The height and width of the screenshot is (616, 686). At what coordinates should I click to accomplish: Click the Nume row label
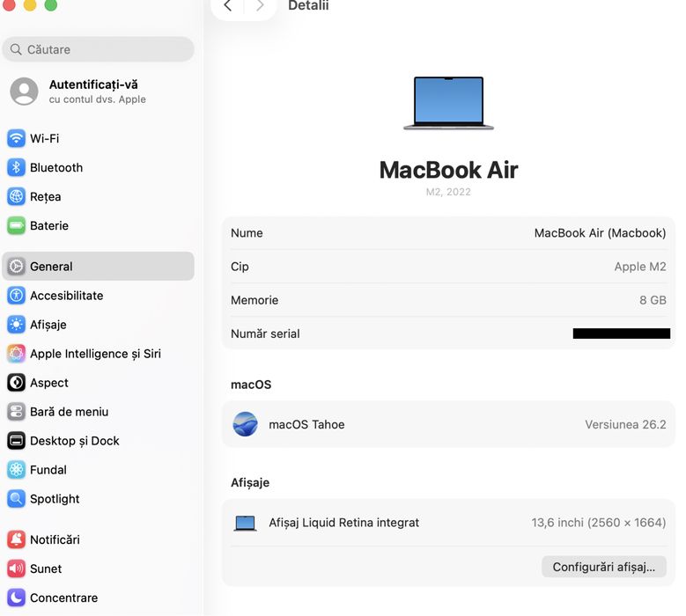click(247, 233)
